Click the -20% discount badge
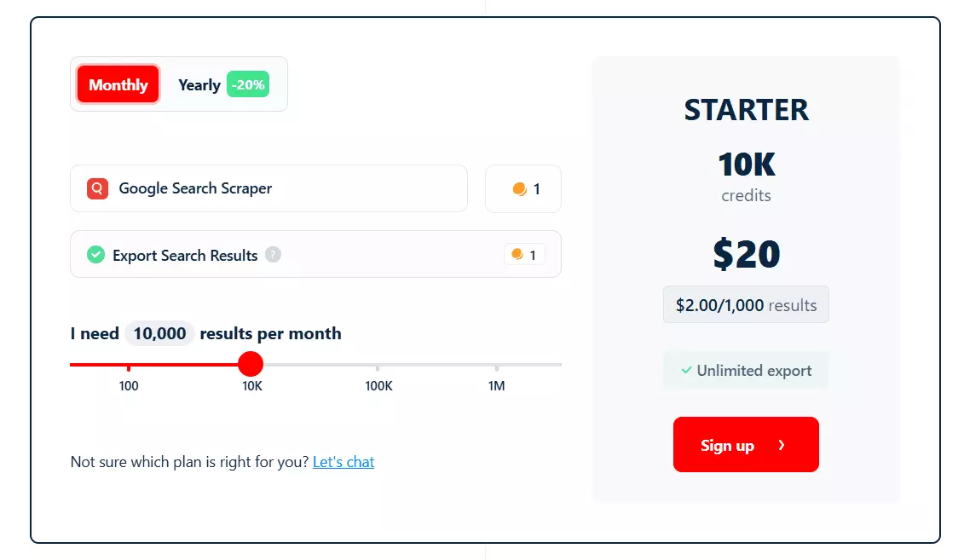 tap(247, 84)
